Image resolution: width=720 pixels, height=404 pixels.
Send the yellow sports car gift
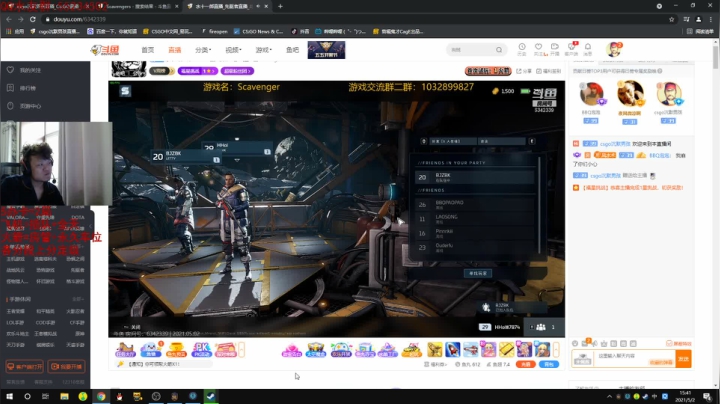point(412,350)
